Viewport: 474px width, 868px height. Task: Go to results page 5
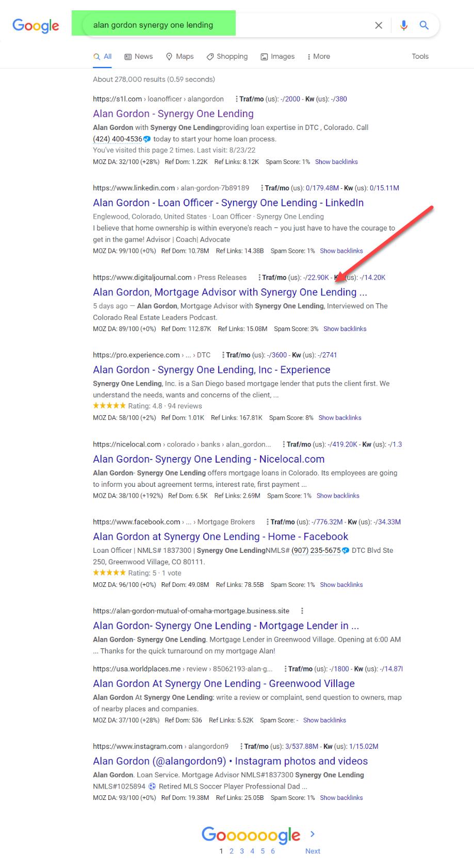coord(263,851)
